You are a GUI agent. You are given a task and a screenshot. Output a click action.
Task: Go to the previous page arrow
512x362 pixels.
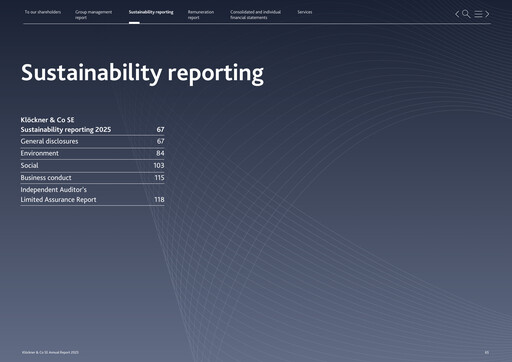(457, 14)
